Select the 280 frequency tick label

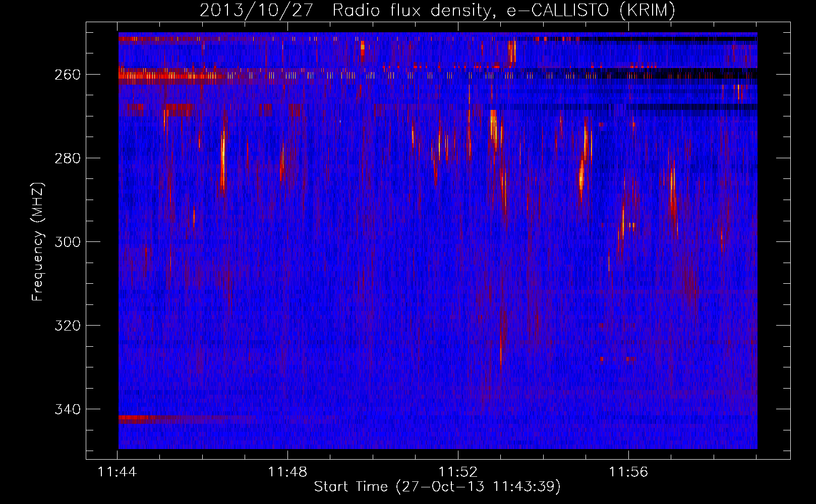click(x=68, y=158)
